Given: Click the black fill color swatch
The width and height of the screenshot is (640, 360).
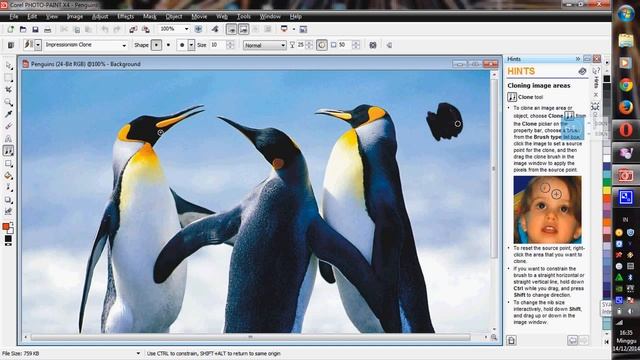Looking at the screenshot, I should click(x=8, y=239).
